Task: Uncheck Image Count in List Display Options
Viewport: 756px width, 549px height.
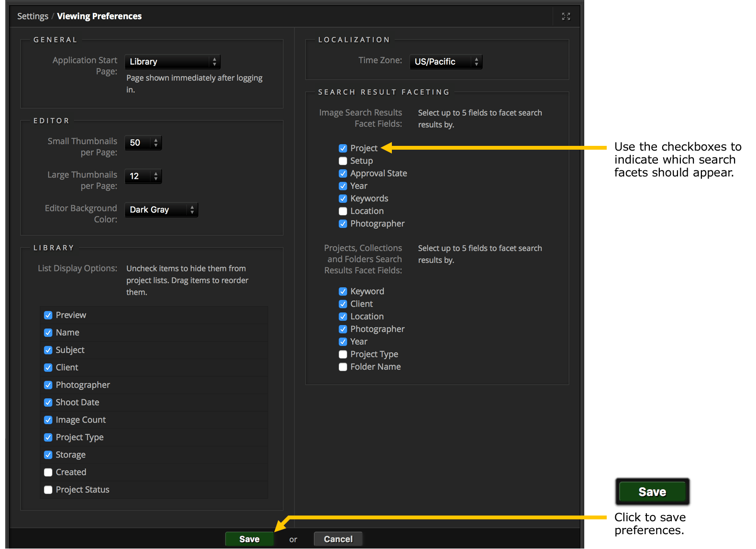Action: click(48, 420)
